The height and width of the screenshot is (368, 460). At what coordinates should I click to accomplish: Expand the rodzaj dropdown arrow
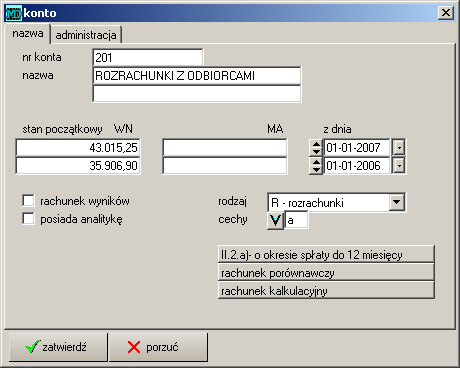pyautogui.click(x=397, y=202)
